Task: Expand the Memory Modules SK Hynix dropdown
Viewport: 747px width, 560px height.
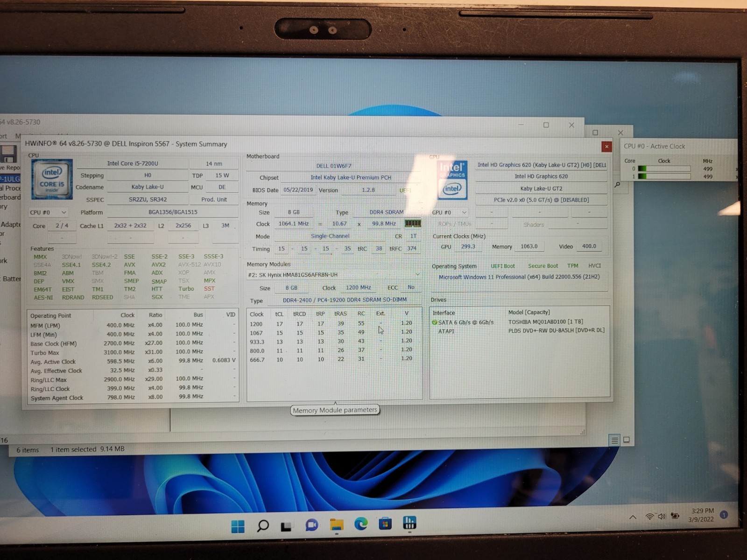Action: [334, 274]
